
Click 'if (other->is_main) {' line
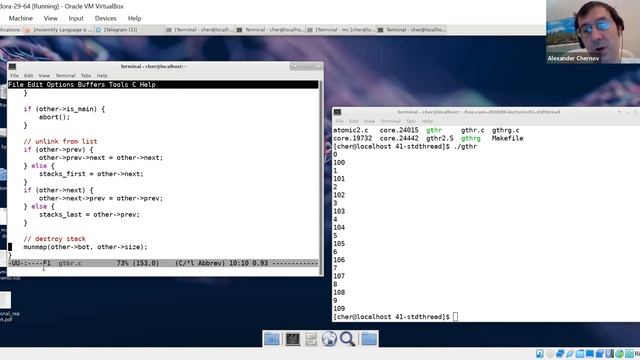click(x=64, y=109)
